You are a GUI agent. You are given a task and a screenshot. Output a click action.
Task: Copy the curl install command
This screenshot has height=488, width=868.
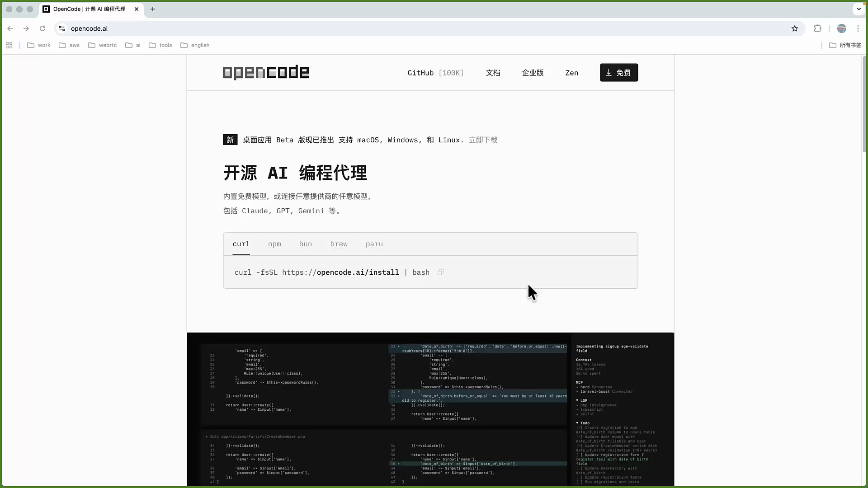pyautogui.click(x=440, y=272)
